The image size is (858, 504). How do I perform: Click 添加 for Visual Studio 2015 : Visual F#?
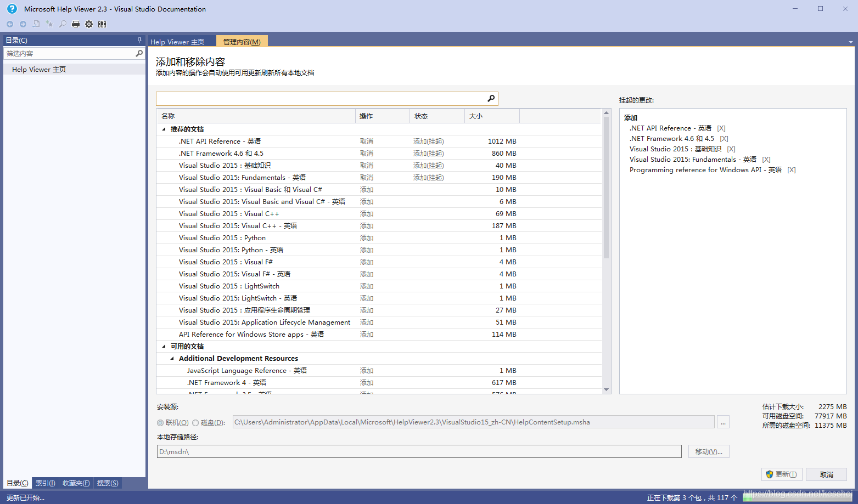pos(367,262)
